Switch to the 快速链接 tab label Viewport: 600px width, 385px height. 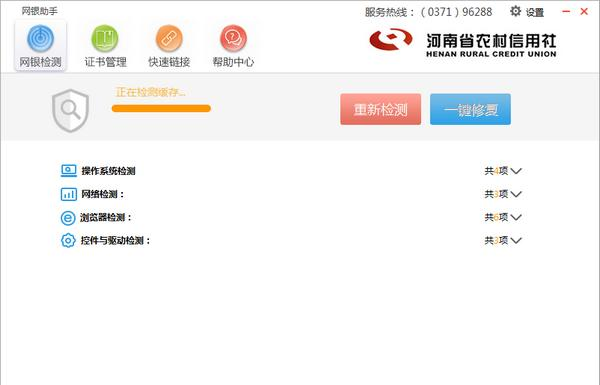(169, 62)
